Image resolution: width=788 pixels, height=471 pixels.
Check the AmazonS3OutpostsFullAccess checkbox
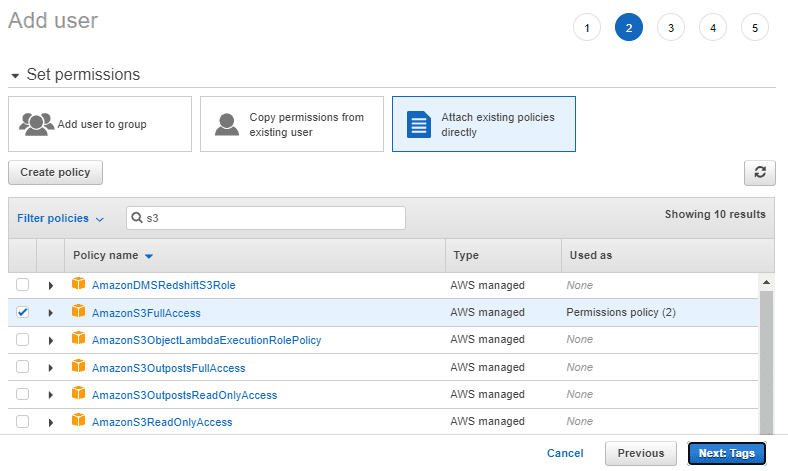[23, 366]
